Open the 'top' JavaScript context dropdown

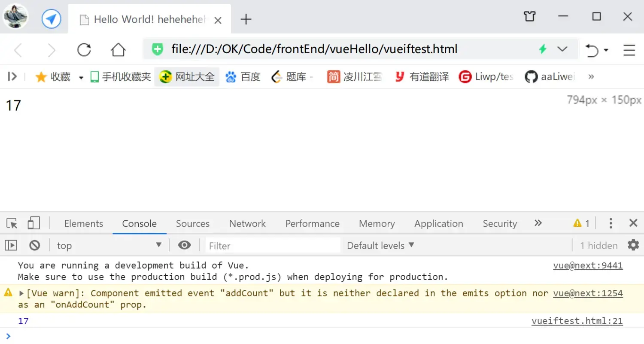point(109,246)
